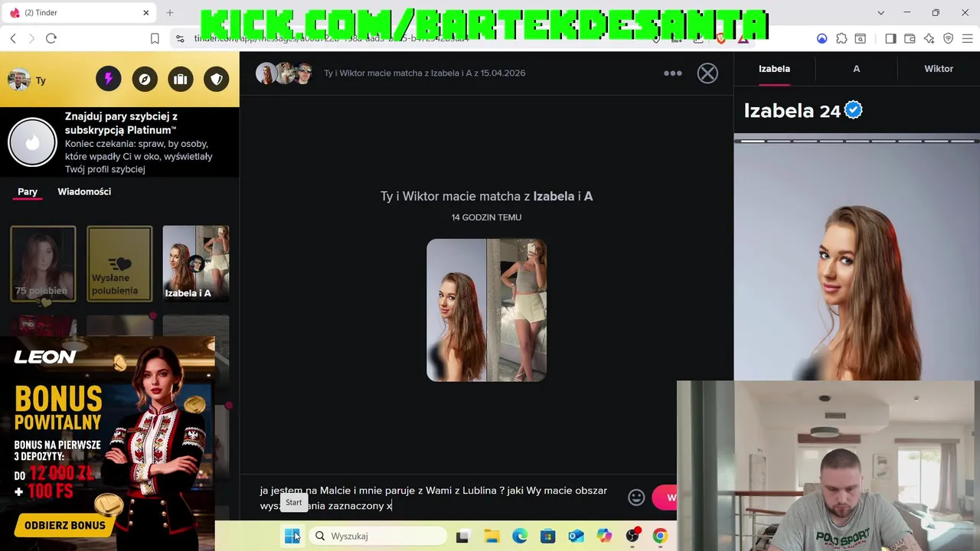The width and height of the screenshot is (980, 551).
Task: Open the double-date match photo in chat
Action: pos(486,310)
